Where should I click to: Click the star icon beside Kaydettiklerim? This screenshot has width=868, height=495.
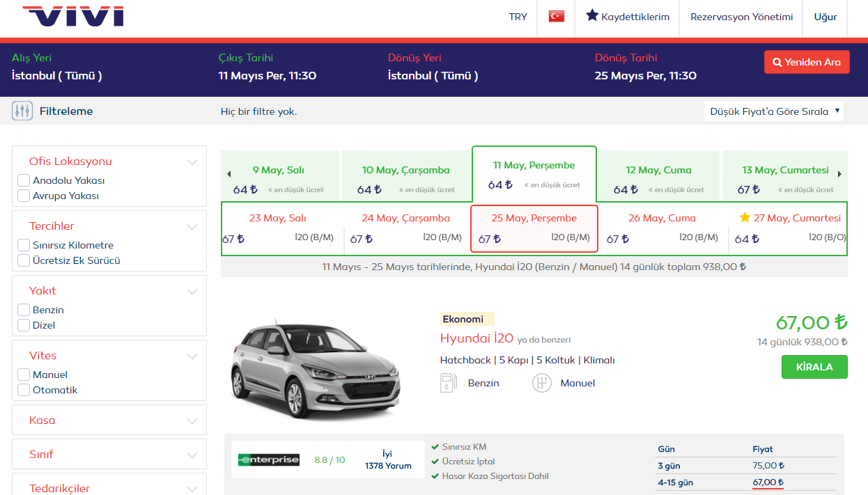(x=592, y=15)
